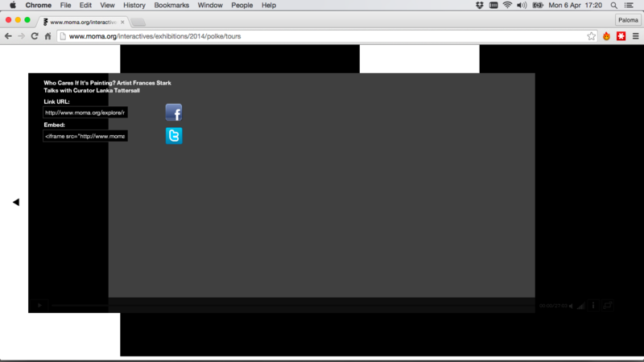
Task: Select the www.moma.org browser tab
Action: click(x=82, y=23)
